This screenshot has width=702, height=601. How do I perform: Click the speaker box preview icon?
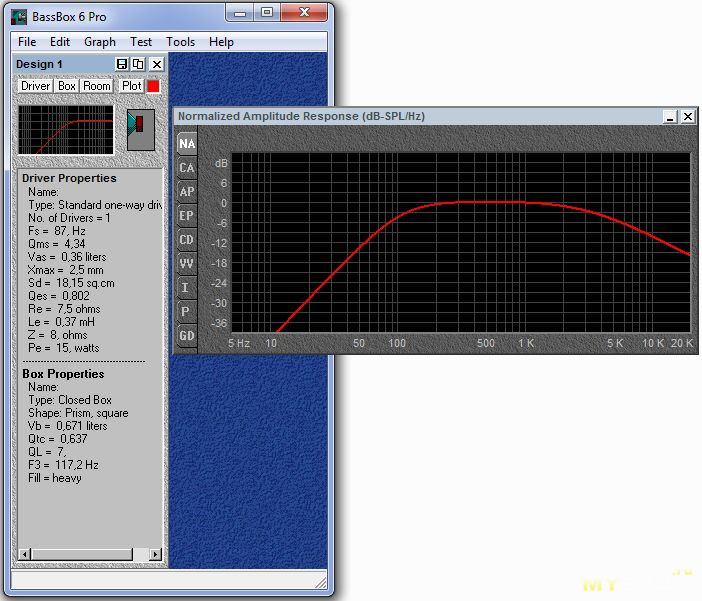141,130
